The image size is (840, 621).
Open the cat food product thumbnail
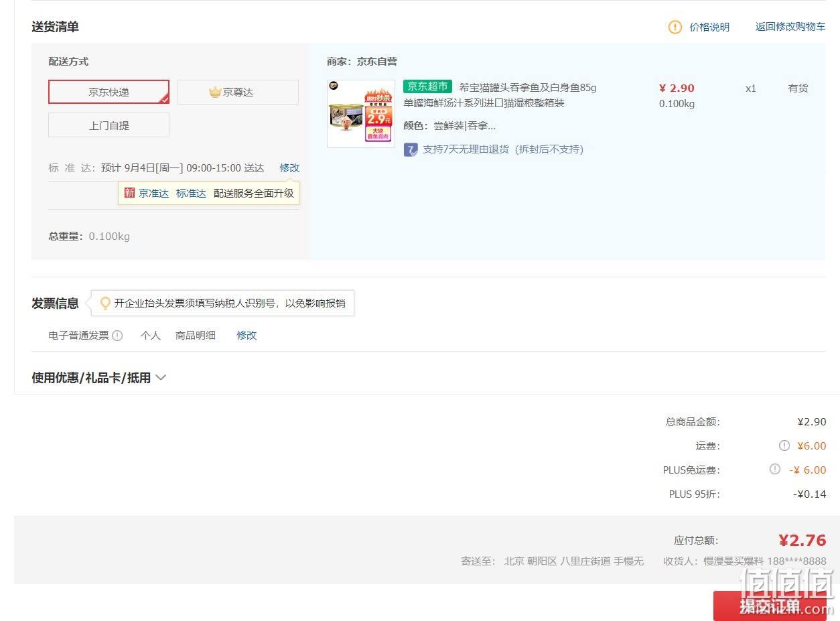point(361,114)
